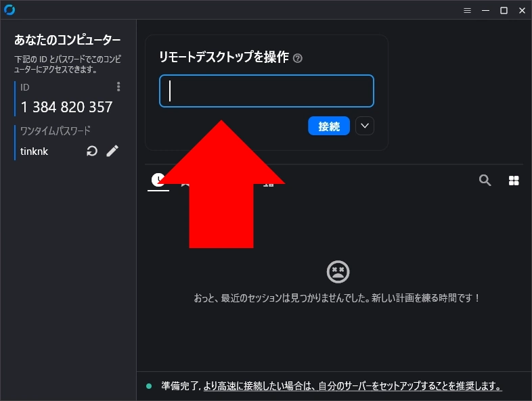This screenshot has height=401, width=532.
Task: Minimize the RustDesk window
Action: 485,11
